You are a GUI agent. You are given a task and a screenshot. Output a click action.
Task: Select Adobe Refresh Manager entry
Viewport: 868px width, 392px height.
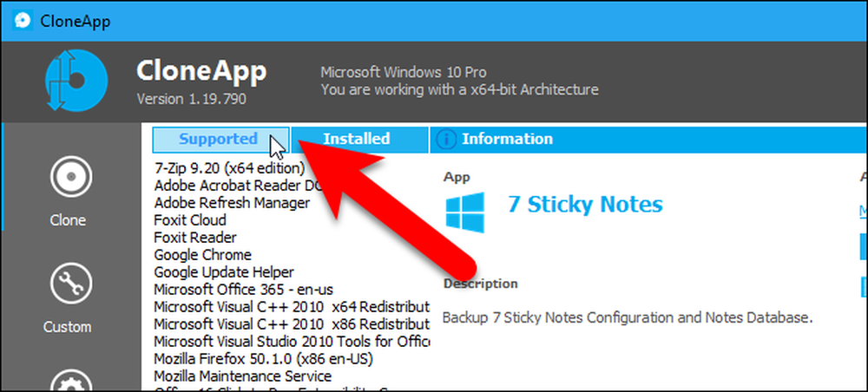pos(232,203)
